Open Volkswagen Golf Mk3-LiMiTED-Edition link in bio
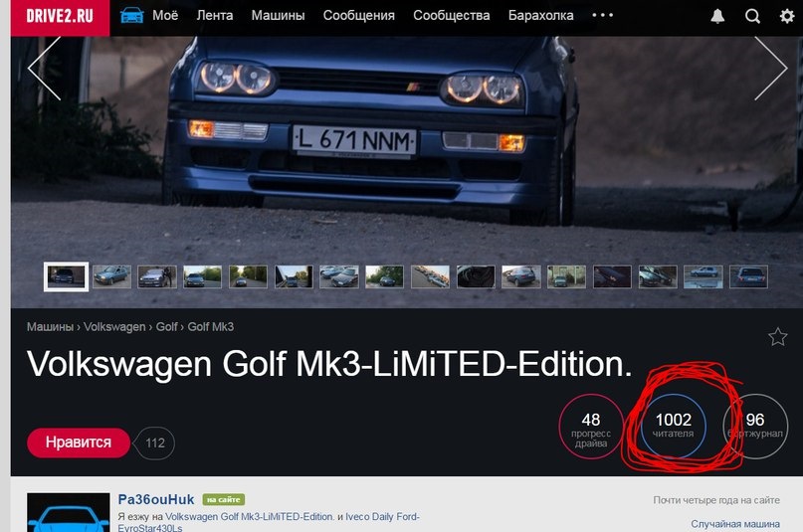 coord(250,517)
